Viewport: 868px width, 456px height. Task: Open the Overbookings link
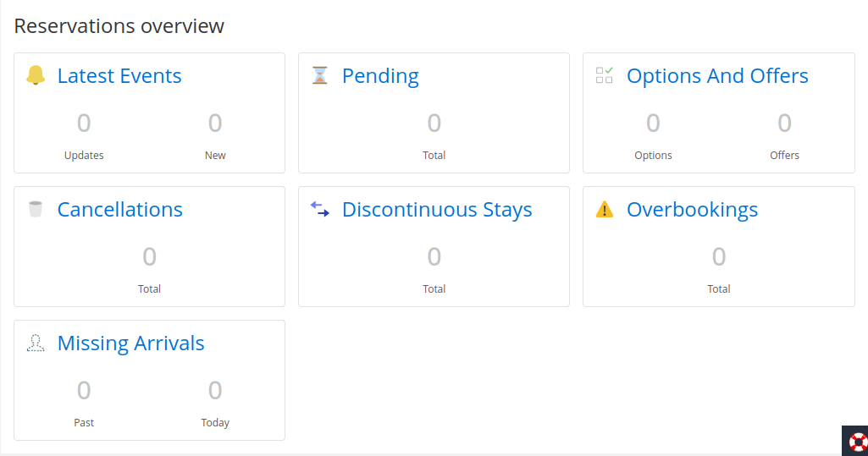tap(692, 210)
